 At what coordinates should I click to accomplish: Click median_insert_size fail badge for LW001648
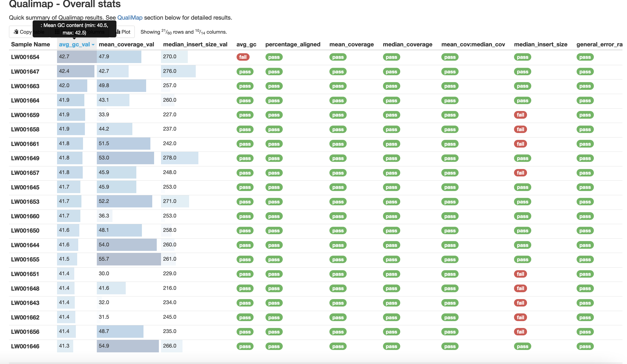click(x=520, y=288)
